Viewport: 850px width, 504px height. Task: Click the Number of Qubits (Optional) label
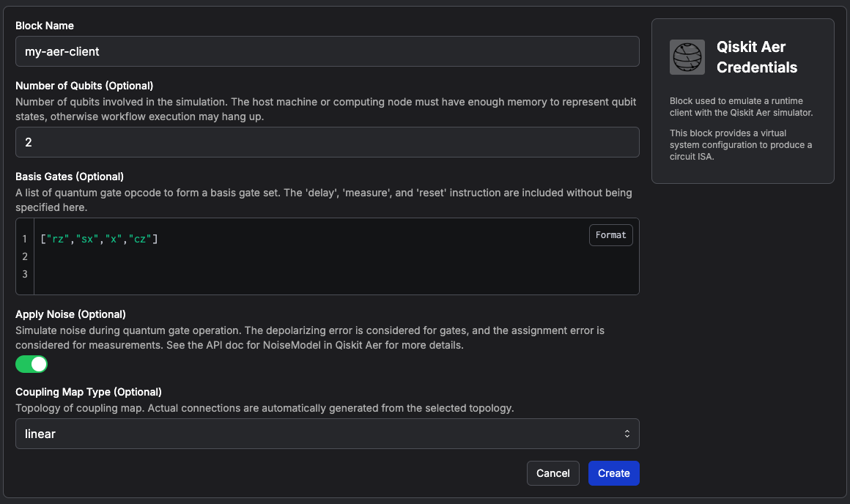point(84,86)
